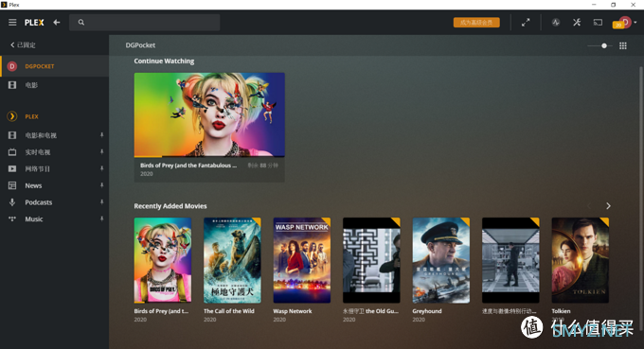Open the Old Guard poster
Screen dimensions: 644x349
pyautogui.click(x=371, y=260)
